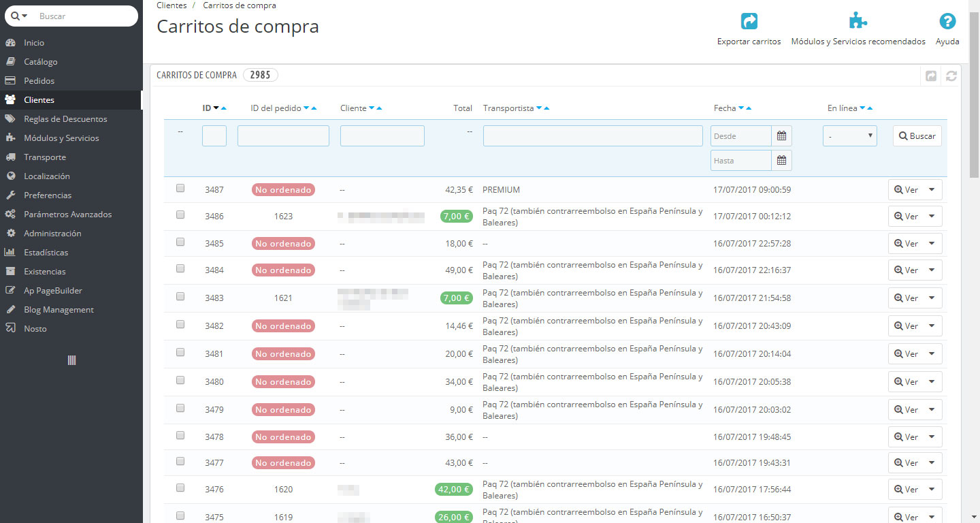Image resolution: width=980 pixels, height=523 pixels.
Task: View cart 3479 with Ver button
Action: [906, 410]
